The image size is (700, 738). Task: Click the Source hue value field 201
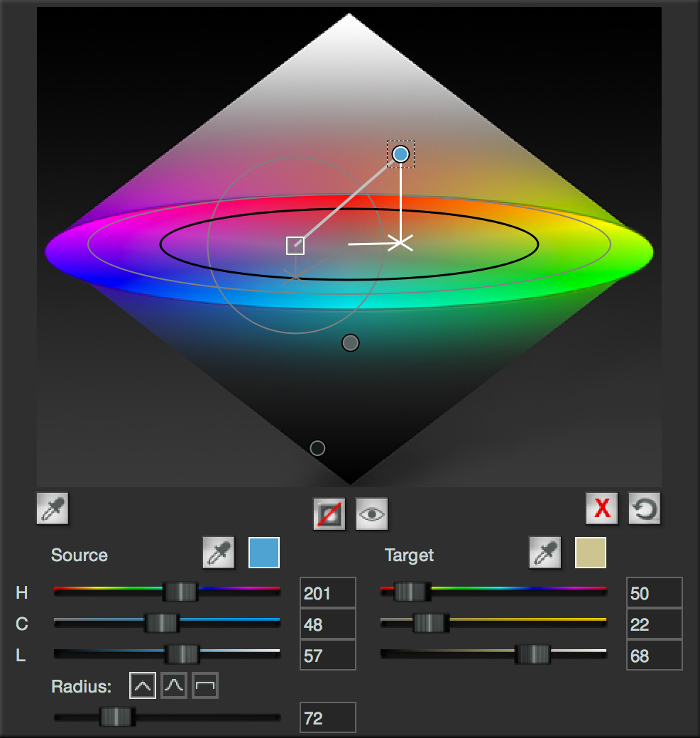[x=328, y=593]
